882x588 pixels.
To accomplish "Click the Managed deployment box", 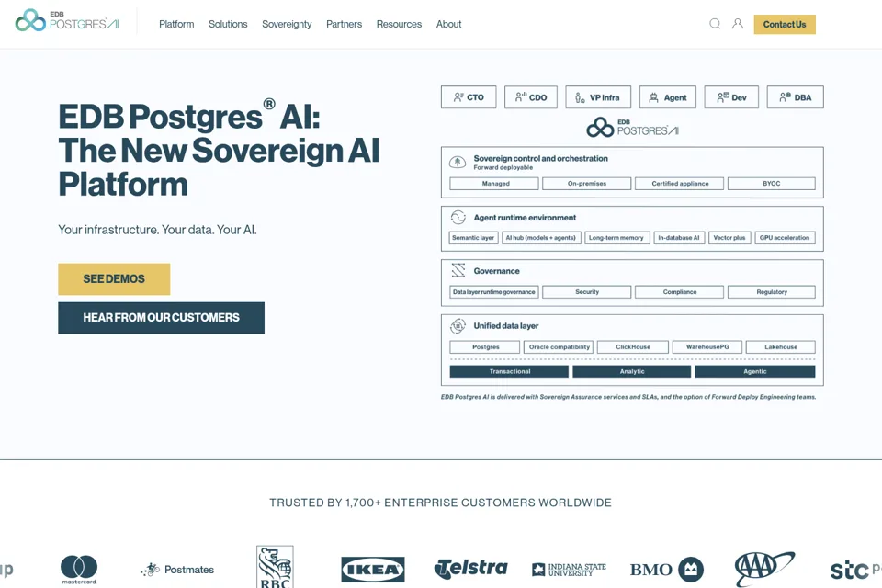I will coord(494,184).
